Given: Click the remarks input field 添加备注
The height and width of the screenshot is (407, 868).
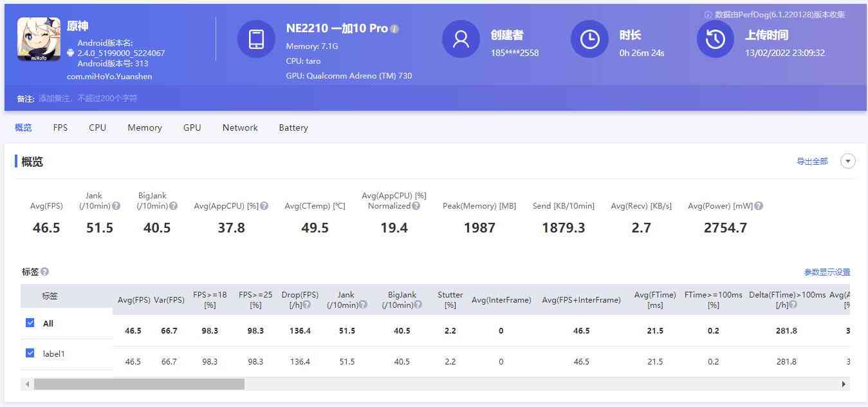Looking at the screenshot, I should pyautogui.click(x=88, y=99).
